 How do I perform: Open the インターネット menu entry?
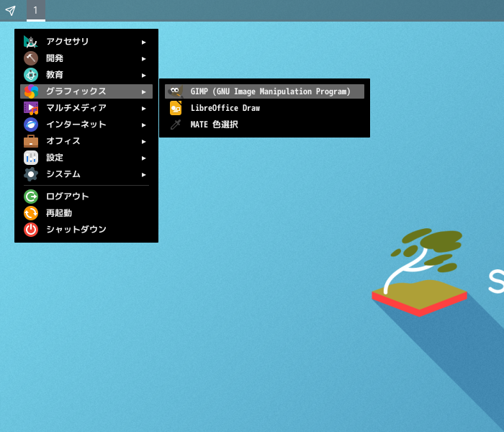86,125
